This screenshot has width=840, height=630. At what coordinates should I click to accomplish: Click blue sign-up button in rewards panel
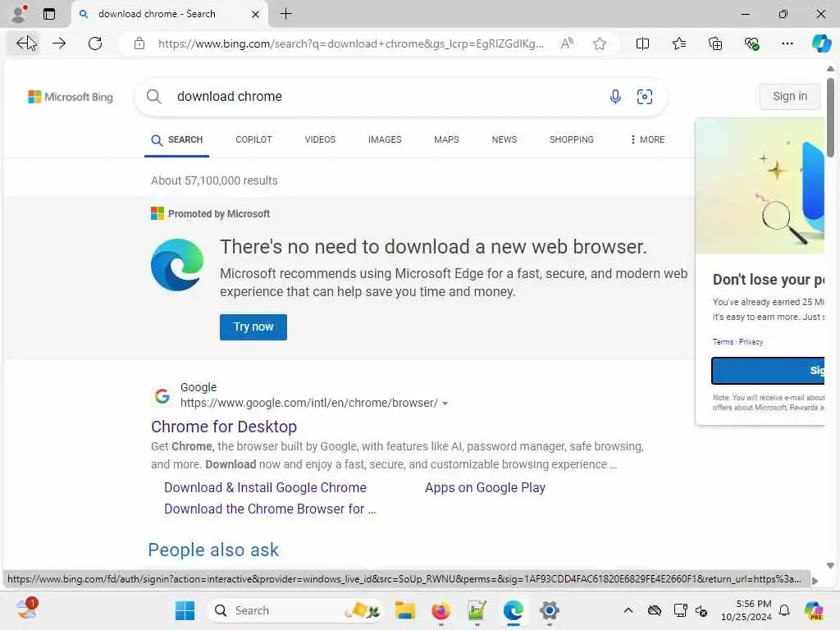768,371
